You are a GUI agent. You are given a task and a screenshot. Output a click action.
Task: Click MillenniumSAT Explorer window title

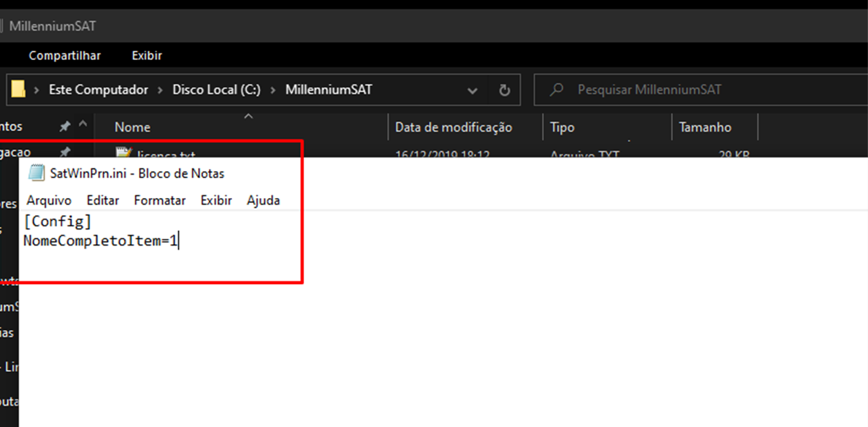(52, 26)
